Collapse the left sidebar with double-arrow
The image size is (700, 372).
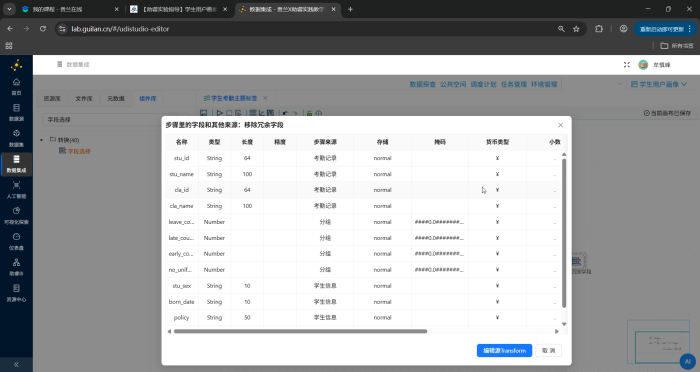16,364
